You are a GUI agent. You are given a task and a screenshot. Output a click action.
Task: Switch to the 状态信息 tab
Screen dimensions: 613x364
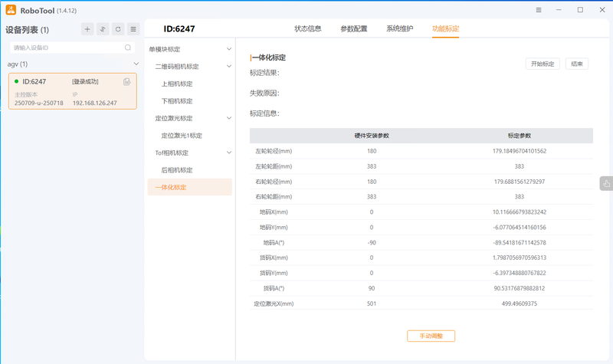tap(307, 29)
